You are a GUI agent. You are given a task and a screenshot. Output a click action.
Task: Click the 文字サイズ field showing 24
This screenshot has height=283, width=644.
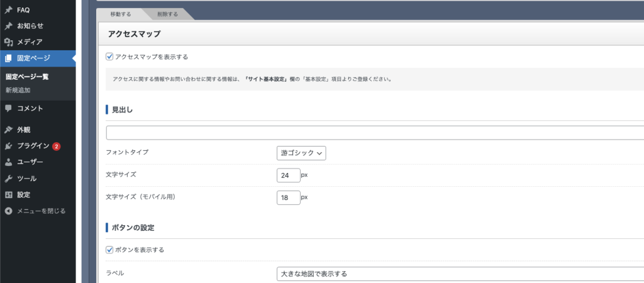pos(288,175)
